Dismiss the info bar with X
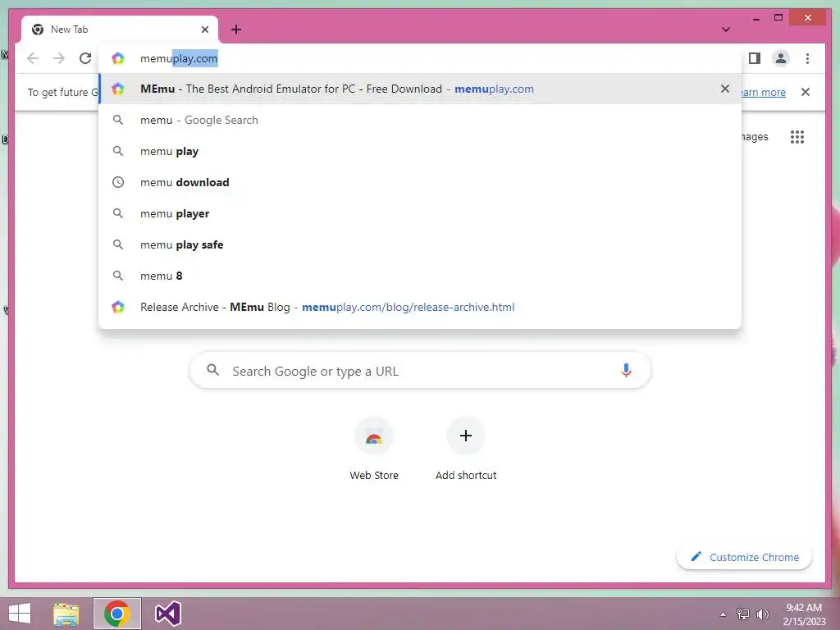 click(x=806, y=92)
